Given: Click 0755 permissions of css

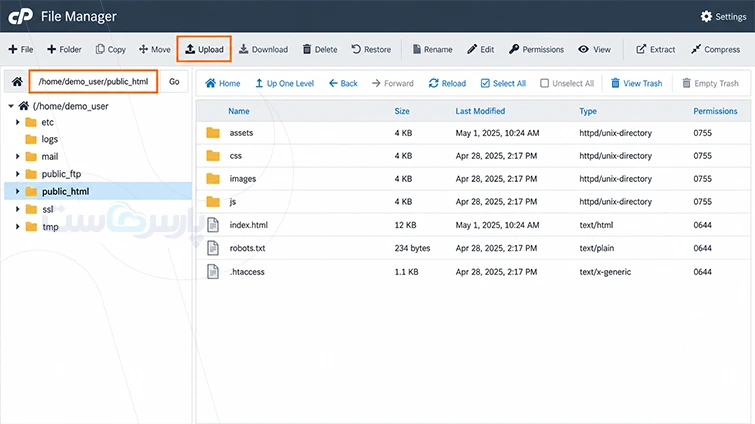Looking at the screenshot, I should coord(703,155).
